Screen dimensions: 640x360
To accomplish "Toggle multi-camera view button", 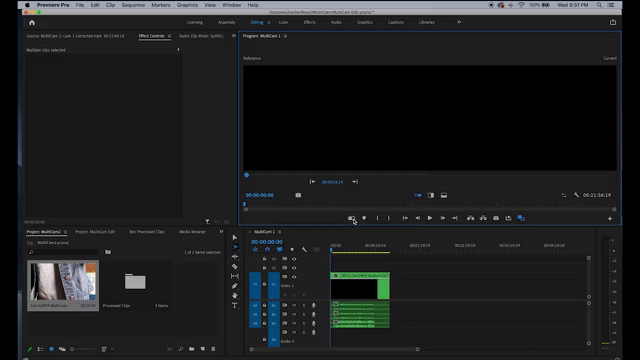I will tap(521, 218).
